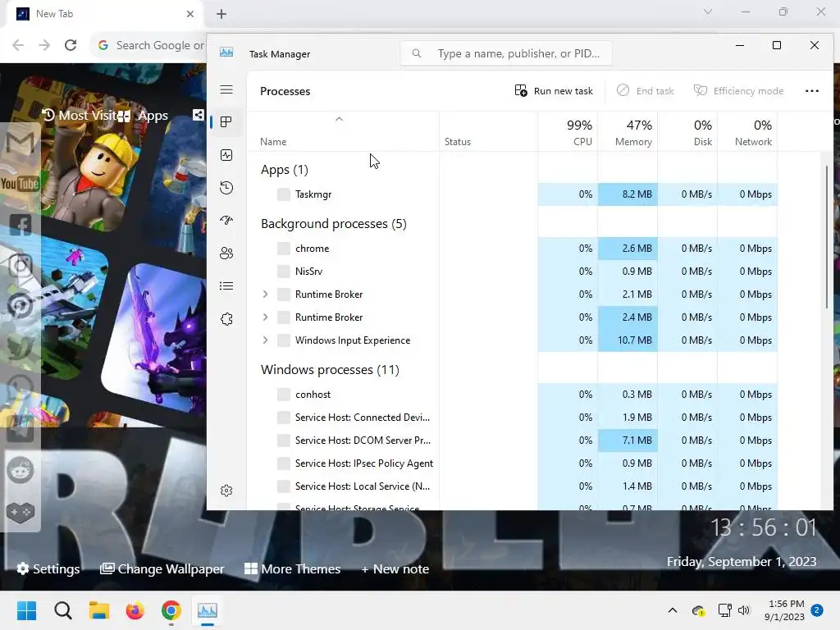Image resolution: width=840 pixels, height=630 pixels.
Task: Open Task Manager settings gear icon
Action: point(226,491)
